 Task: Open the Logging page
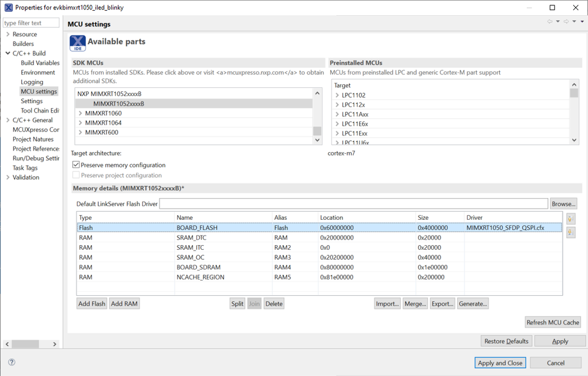click(32, 82)
